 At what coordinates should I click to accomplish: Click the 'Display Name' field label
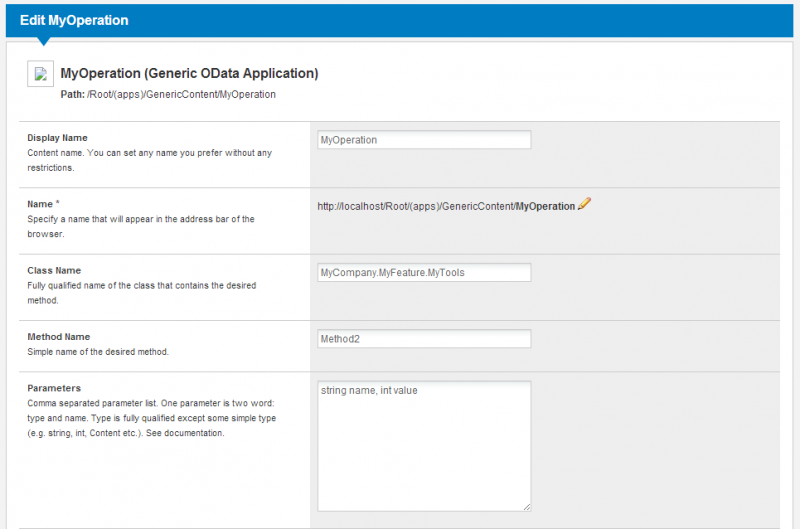click(x=57, y=138)
